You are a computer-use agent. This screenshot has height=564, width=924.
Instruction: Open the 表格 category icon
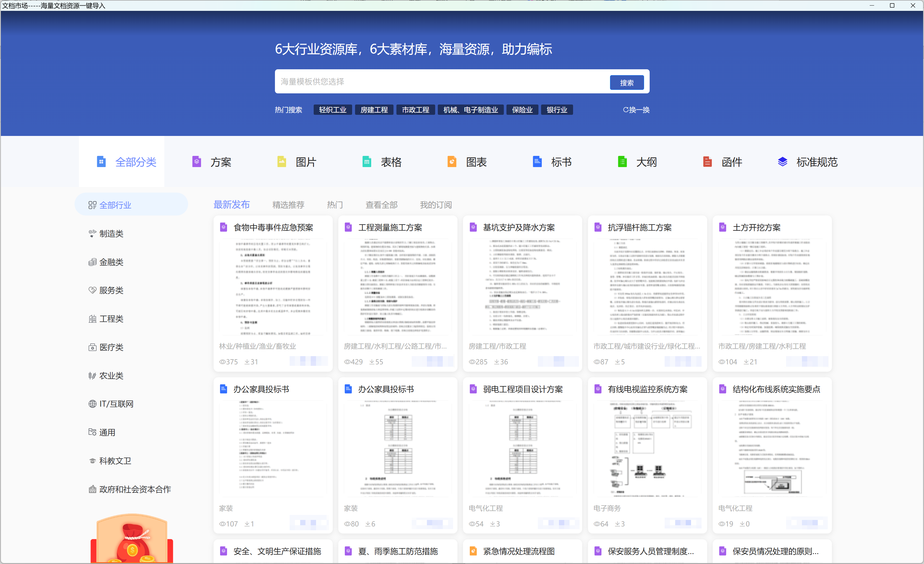367,162
